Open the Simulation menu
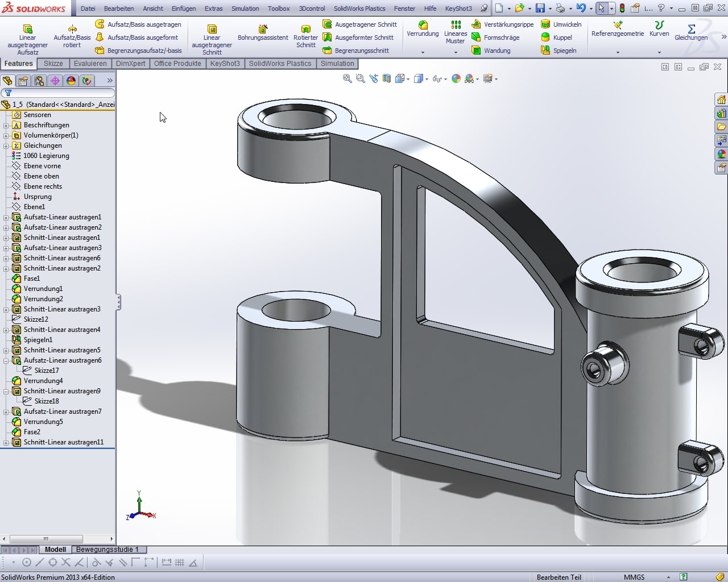Viewport: 728px width, 582px height. pos(245,9)
